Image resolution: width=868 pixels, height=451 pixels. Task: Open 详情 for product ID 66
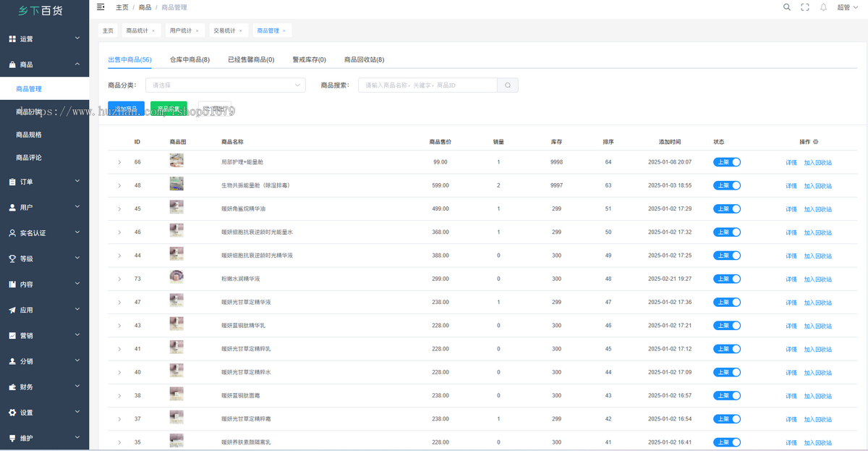pos(791,163)
